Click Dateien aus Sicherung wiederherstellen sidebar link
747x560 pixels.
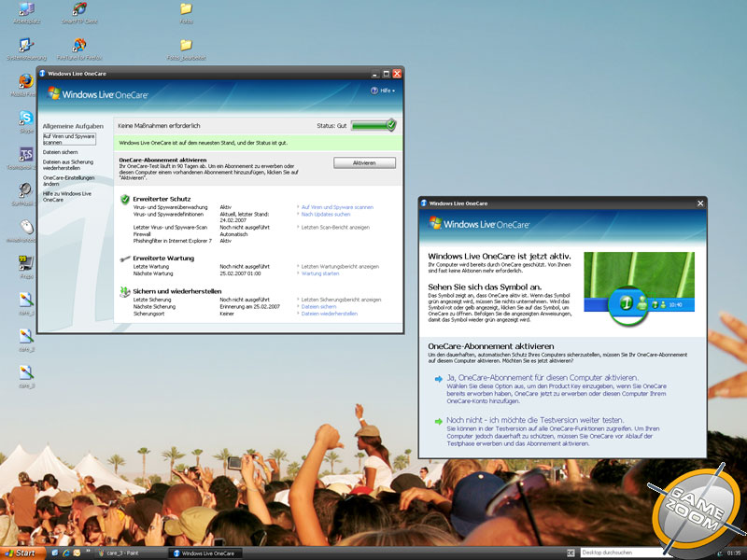click(x=68, y=165)
